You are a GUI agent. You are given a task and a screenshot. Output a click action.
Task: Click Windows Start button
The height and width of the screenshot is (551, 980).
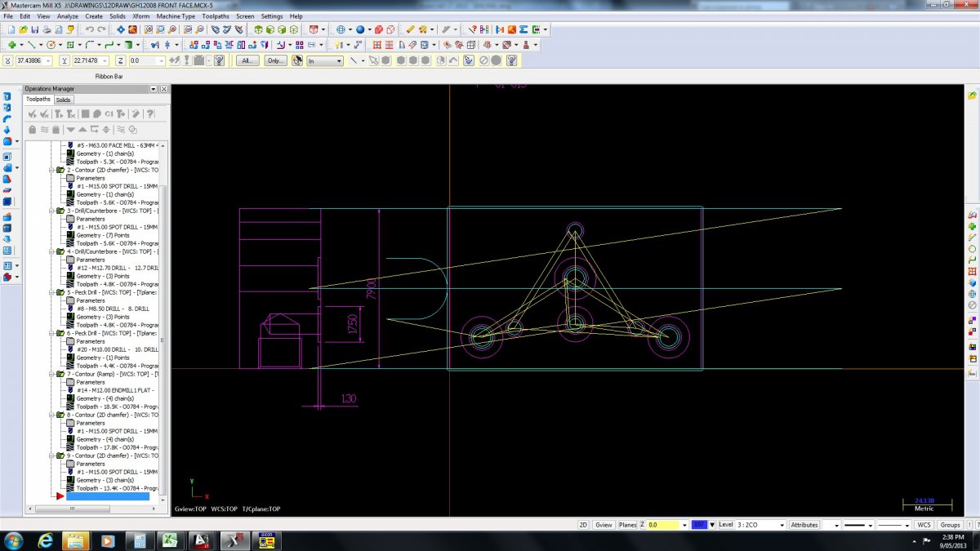pos(15,540)
